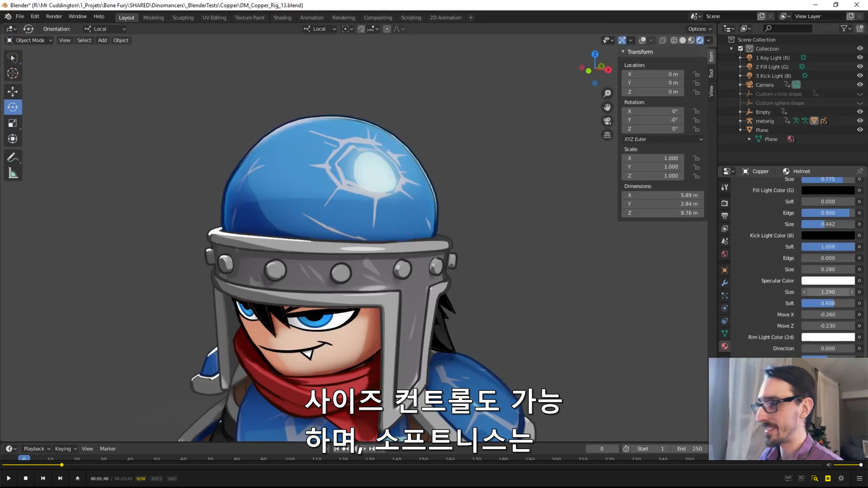Open the Tool sidebar tab
This screenshot has height=488, width=868.
(711, 74)
